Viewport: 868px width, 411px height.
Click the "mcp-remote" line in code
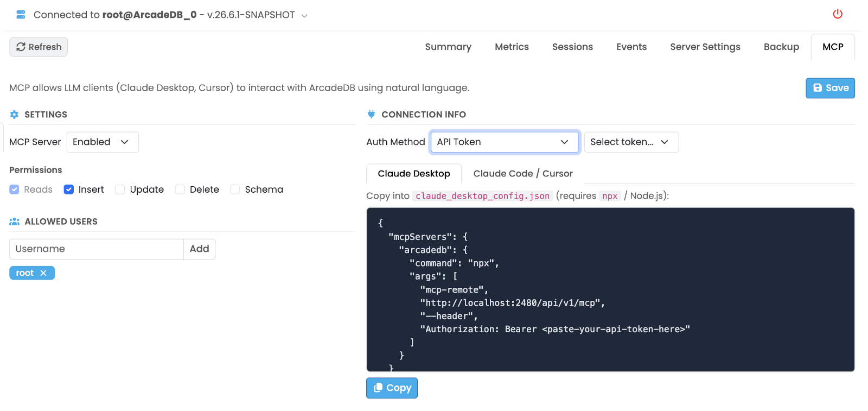454,290
